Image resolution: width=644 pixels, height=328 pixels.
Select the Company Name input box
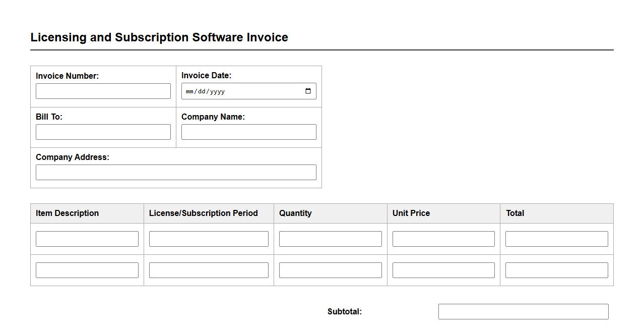248,132
